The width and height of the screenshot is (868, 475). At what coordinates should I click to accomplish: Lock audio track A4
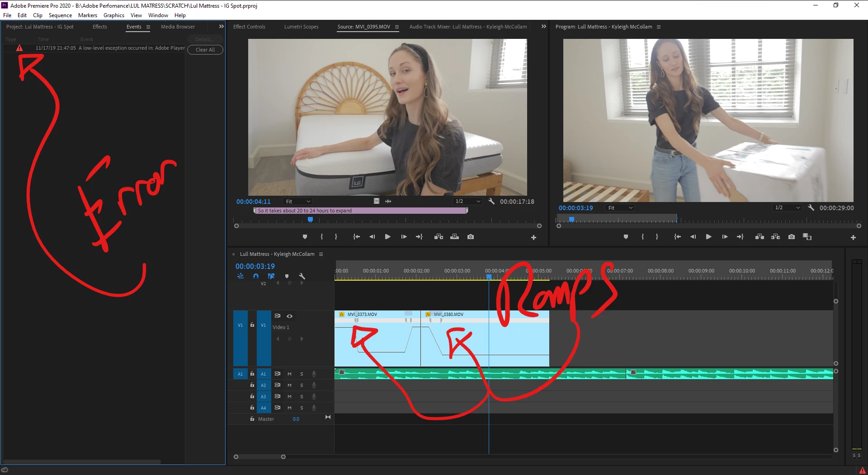[252, 408]
